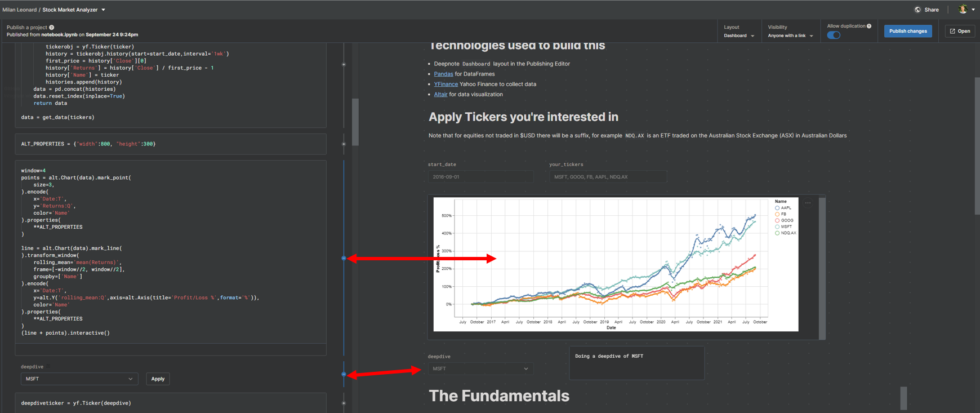The width and height of the screenshot is (980, 413).
Task: Open the chart's three-dot actions menu
Action: (808, 203)
